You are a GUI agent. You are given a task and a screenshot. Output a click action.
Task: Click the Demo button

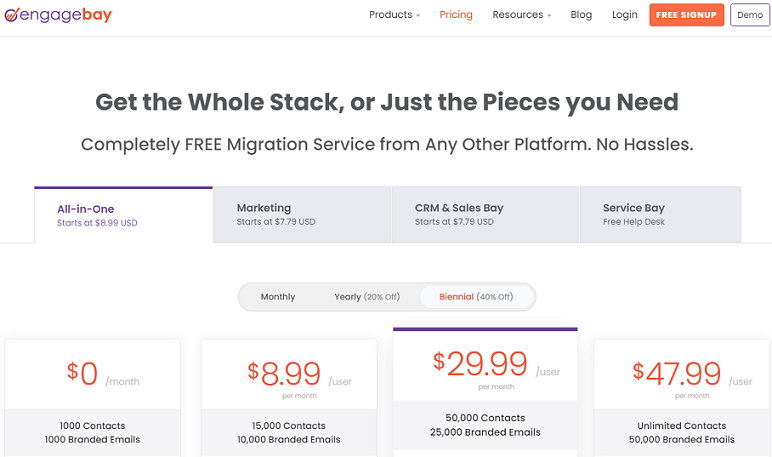pos(750,15)
